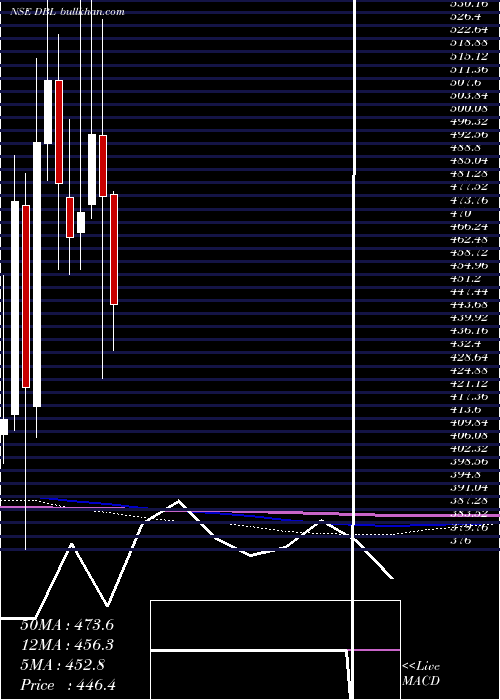
Task: Select the 5MA : 452.8 readout
Action: (62, 665)
